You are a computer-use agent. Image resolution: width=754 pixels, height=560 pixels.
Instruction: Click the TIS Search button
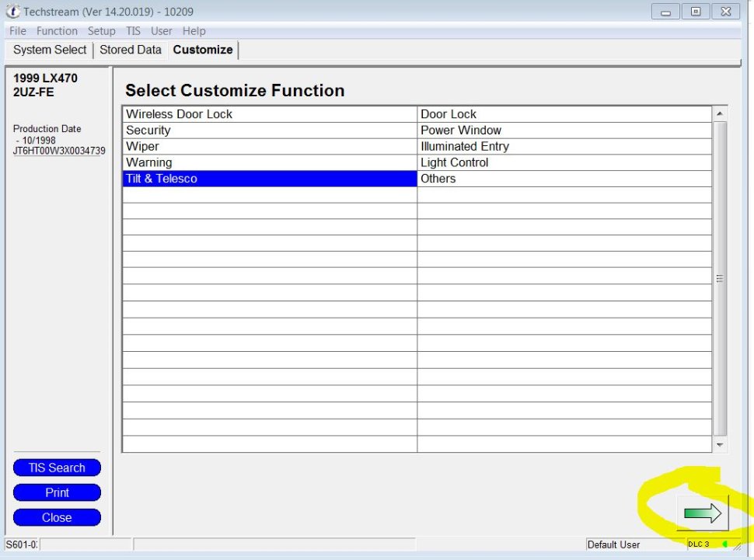[57, 468]
